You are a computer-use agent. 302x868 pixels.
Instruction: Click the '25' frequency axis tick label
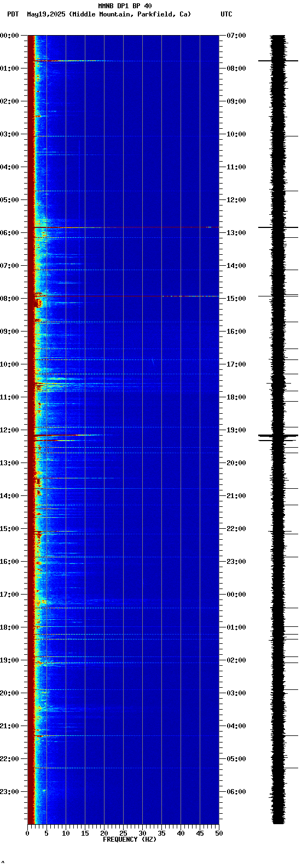(x=123, y=833)
